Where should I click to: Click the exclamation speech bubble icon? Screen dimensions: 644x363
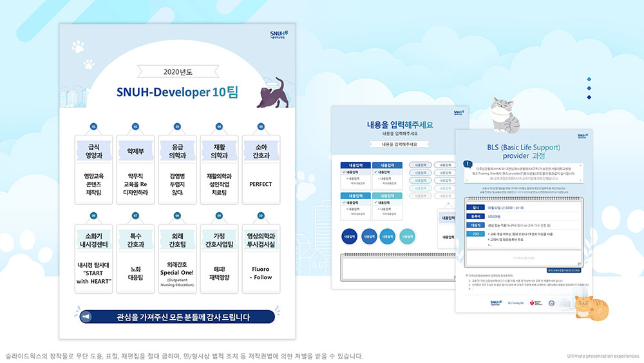pos(467,164)
